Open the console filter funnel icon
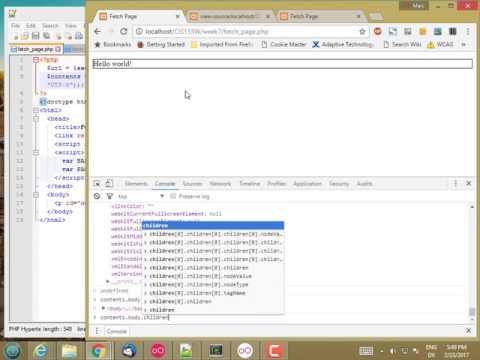The height and width of the screenshot is (360, 480). point(109,196)
